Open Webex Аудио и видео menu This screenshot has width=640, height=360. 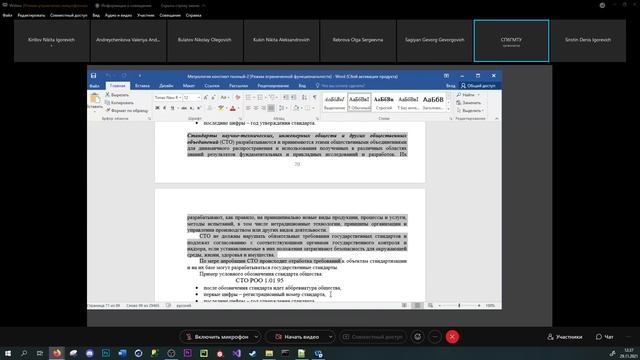(118, 15)
